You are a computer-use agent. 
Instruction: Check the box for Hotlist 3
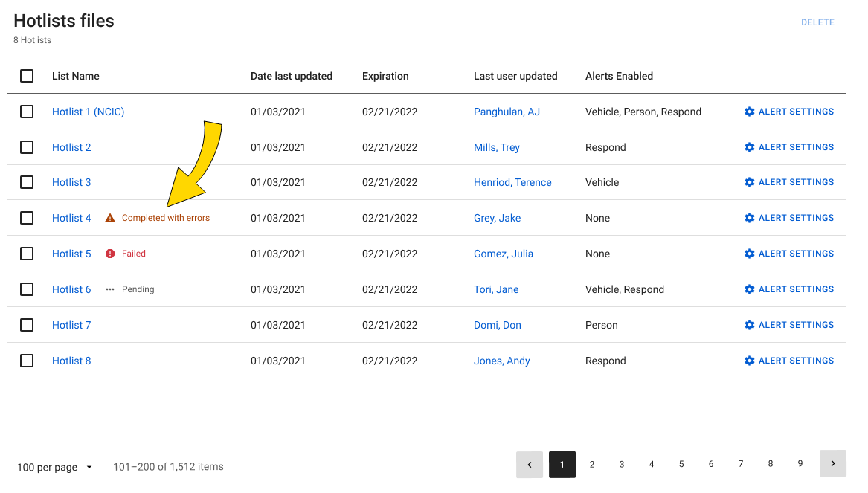click(x=27, y=182)
